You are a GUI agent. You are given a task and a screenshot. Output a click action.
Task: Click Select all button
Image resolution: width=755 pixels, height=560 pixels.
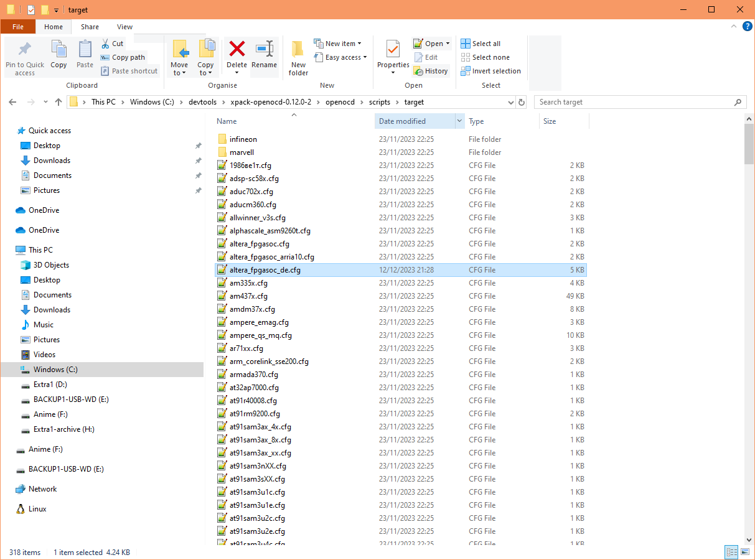click(x=481, y=44)
